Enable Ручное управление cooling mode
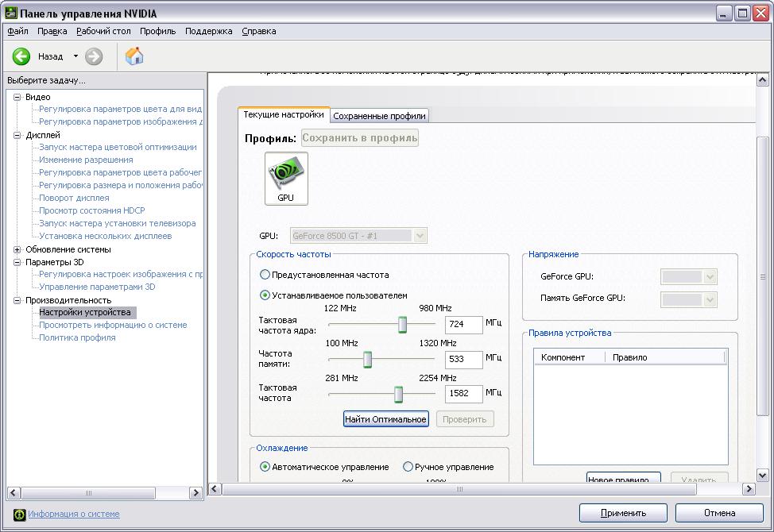774x532 pixels. pos(408,467)
